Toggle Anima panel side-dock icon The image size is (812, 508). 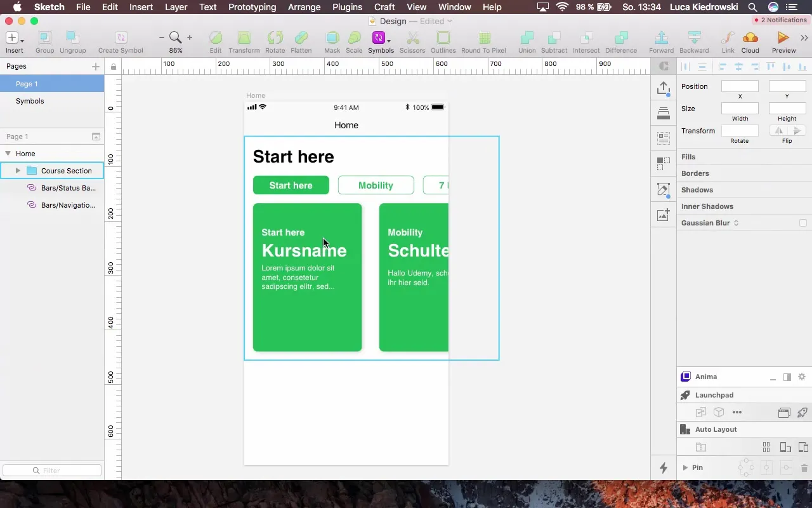click(x=787, y=377)
